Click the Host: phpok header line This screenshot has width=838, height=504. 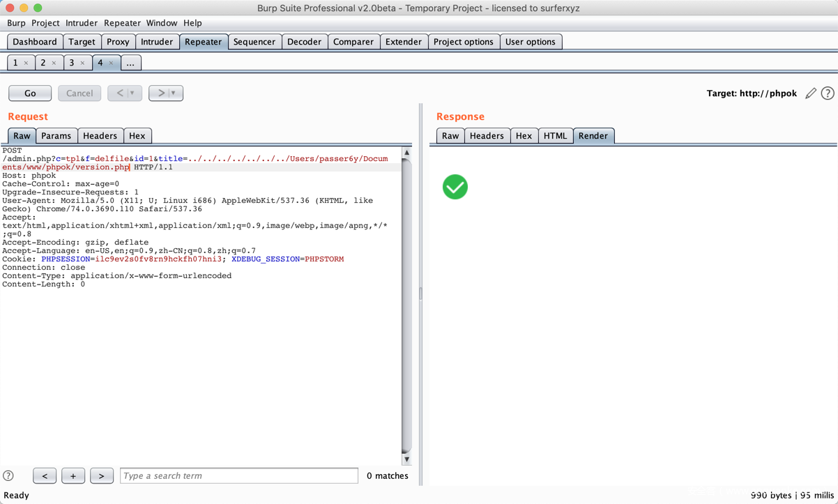click(29, 176)
